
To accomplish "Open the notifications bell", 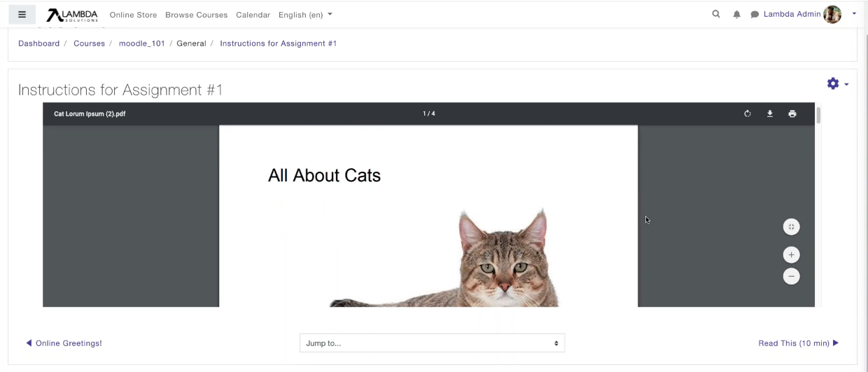I will [x=736, y=14].
